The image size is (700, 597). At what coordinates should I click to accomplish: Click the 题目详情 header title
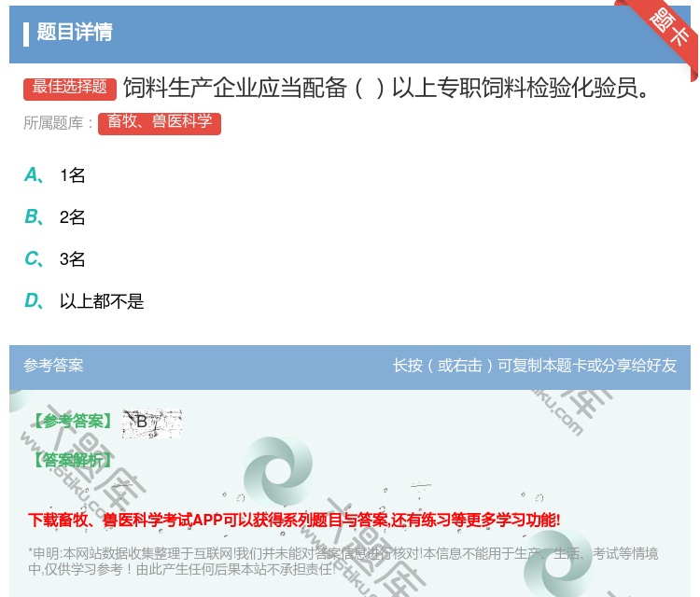pos(75,32)
